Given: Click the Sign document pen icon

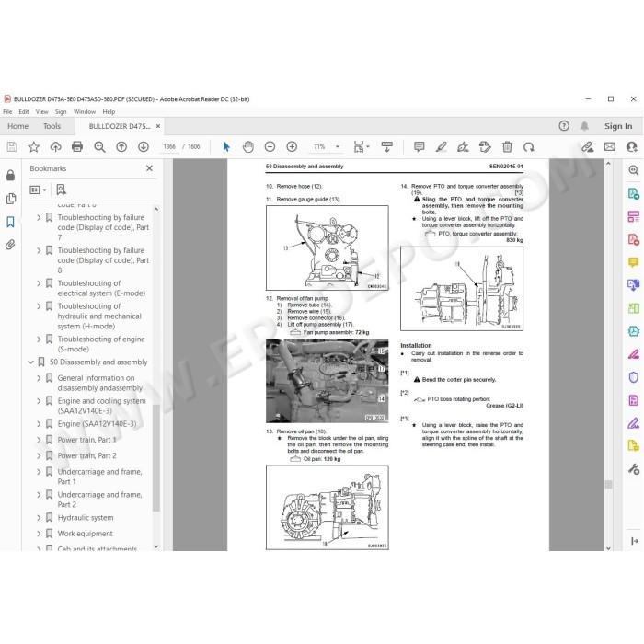Looking at the screenshot, I should (x=463, y=146).
